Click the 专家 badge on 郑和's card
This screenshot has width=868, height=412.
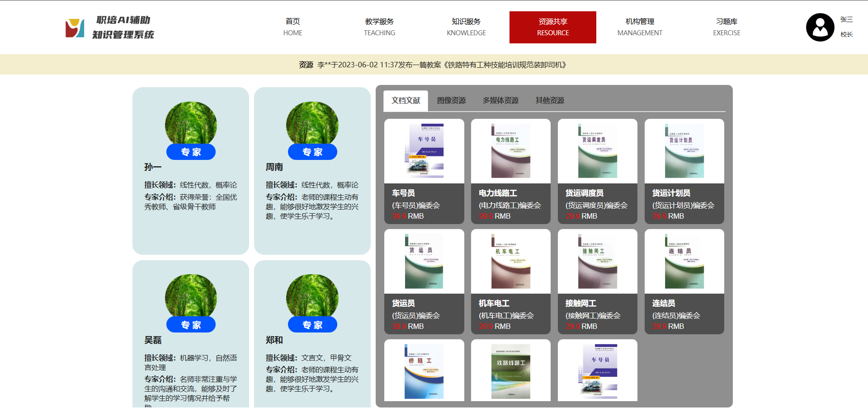[x=312, y=325]
